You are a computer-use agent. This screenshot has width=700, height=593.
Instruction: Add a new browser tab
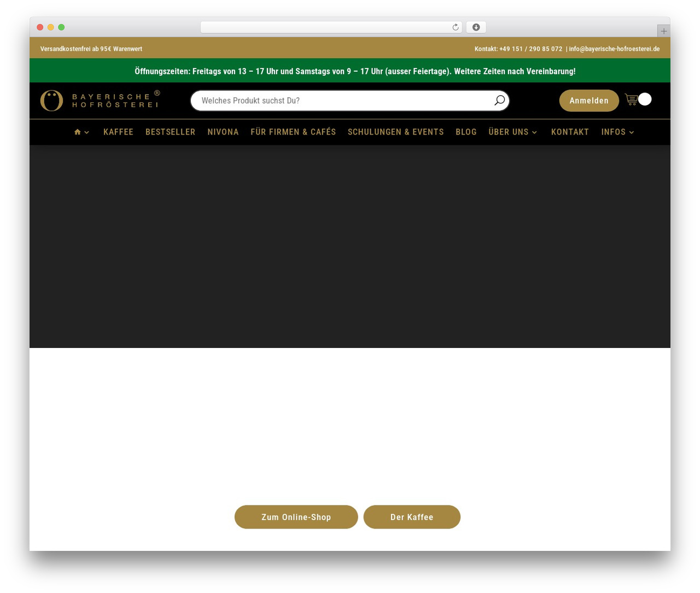click(x=663, y=31)
